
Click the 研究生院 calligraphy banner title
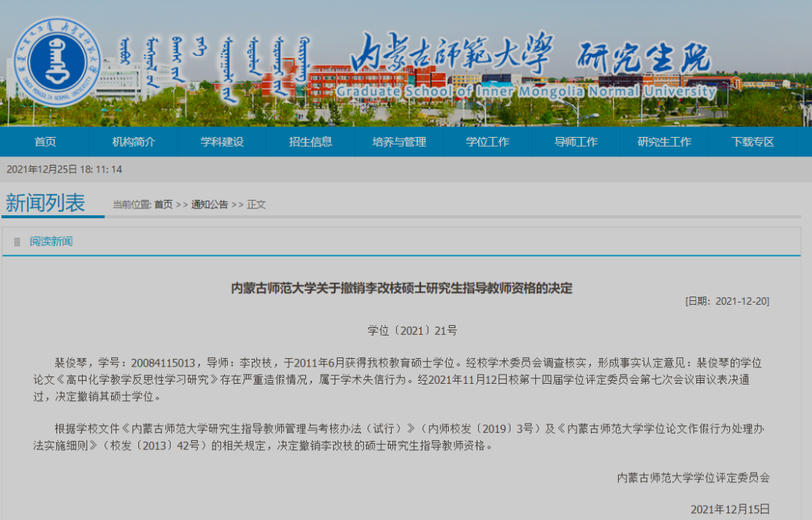tap(644, 57)
